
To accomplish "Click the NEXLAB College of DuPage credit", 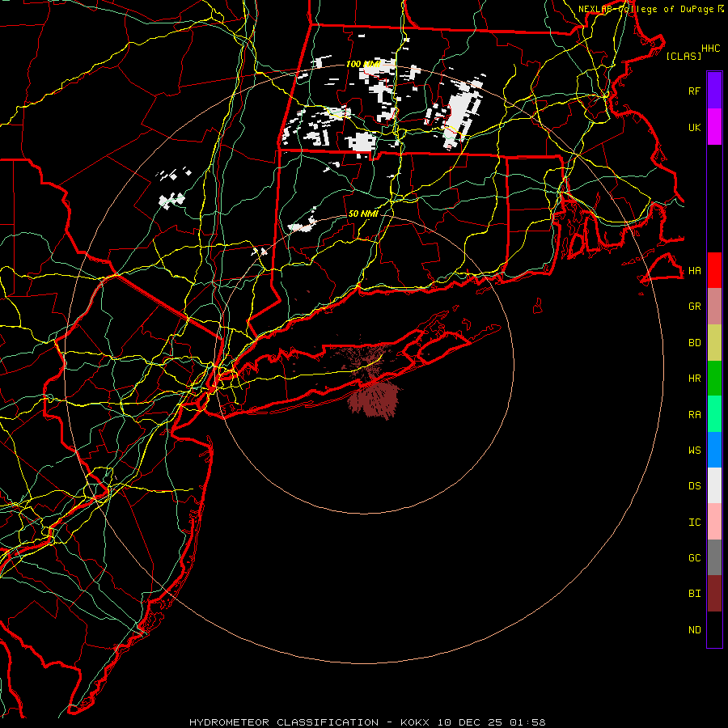I will tap(651, 9).
